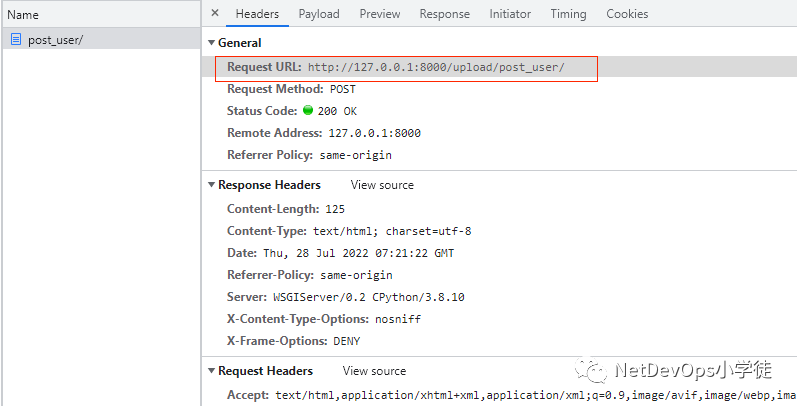Collapse the General section
This screenshot has height=406, width=797.
coord(211,43)
